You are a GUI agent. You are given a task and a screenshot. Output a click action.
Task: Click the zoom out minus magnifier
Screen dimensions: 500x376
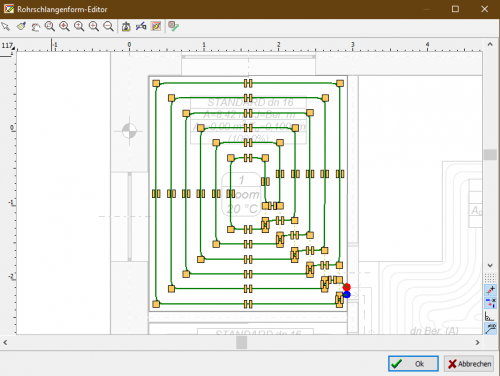click(108, 26)
